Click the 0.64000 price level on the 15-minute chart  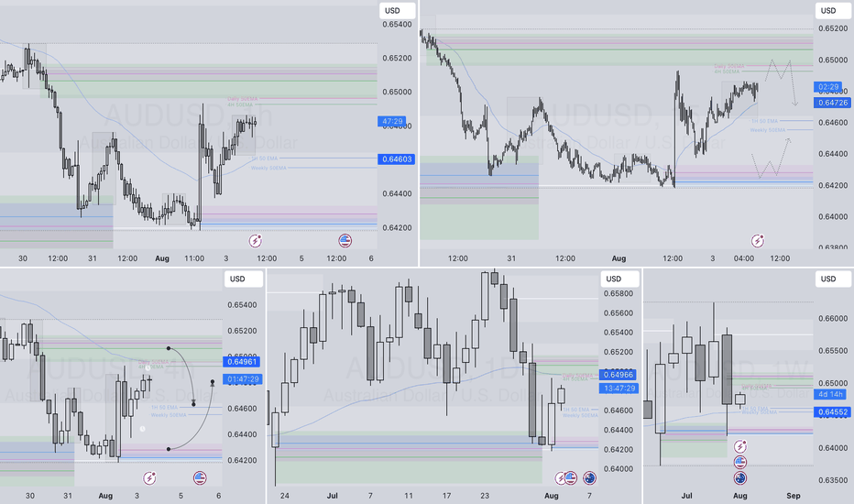point(833,216)
